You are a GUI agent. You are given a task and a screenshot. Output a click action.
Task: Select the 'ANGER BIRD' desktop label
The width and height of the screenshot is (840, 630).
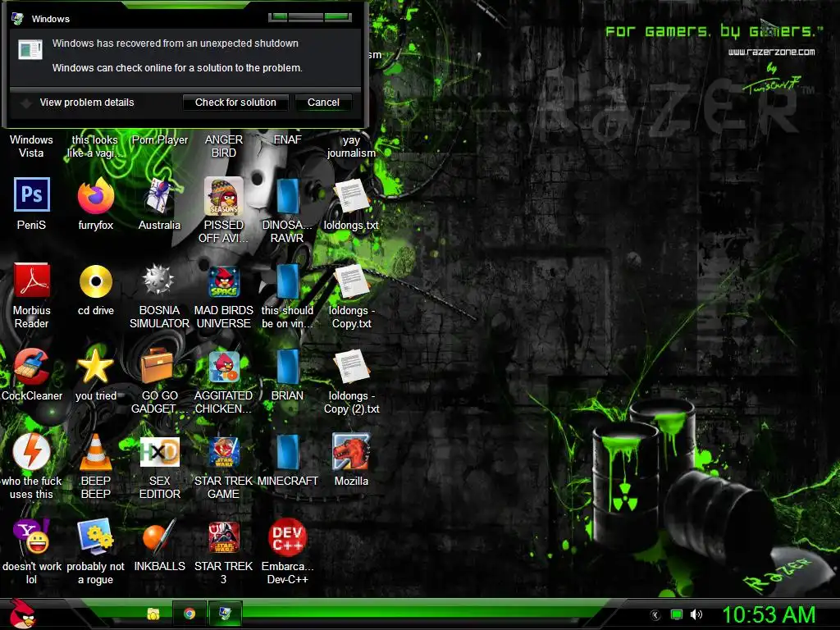pos(224,146)
